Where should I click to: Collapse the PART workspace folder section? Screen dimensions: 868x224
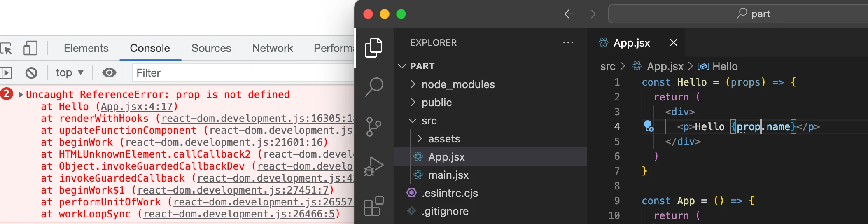click(x=490, y=66)
